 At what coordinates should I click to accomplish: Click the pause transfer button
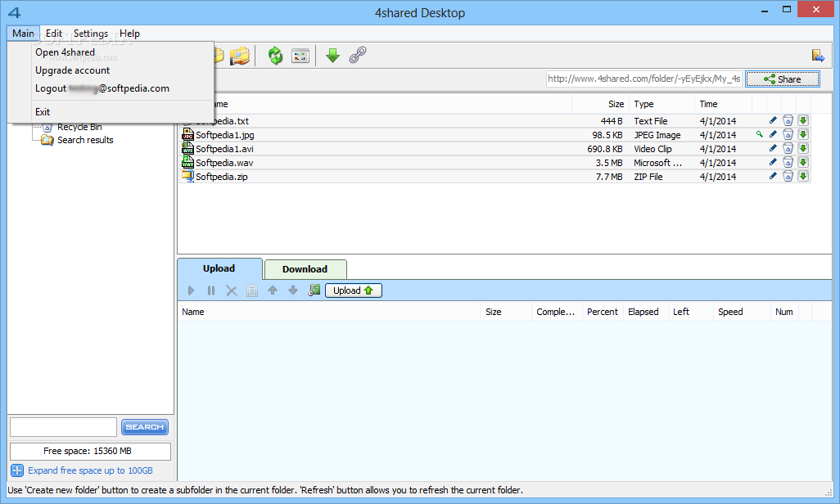211,290
